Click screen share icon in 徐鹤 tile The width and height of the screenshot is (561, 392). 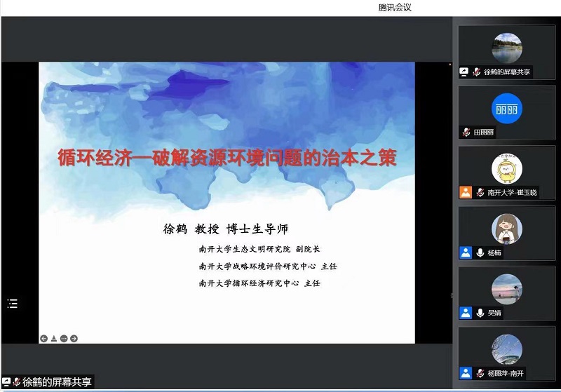(x=464, y=72)
